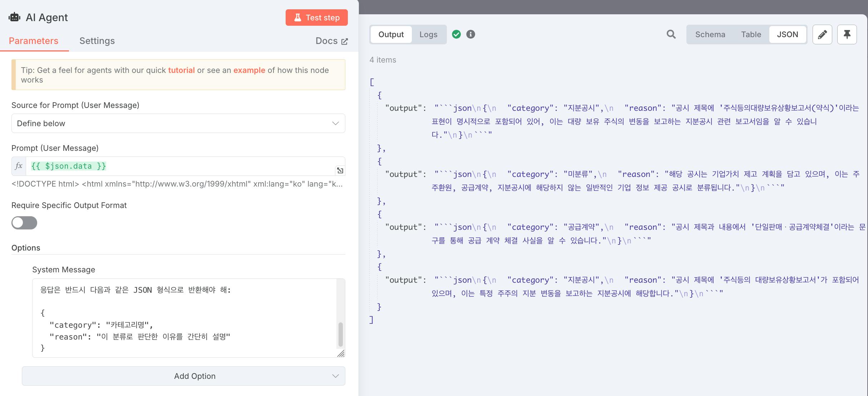Toggle Require Specific Output Format switch

click(24, 223)
